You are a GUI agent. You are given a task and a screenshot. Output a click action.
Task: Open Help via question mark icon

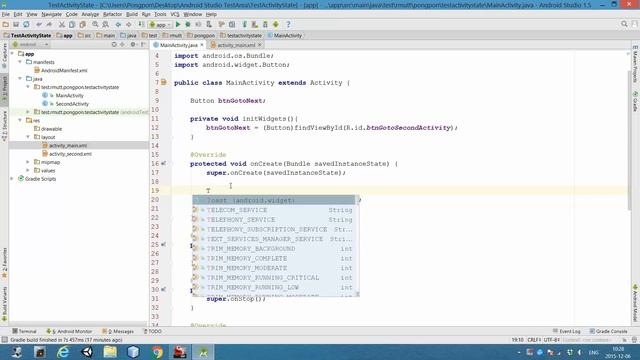pyautogui.click(x=288, y=24)
